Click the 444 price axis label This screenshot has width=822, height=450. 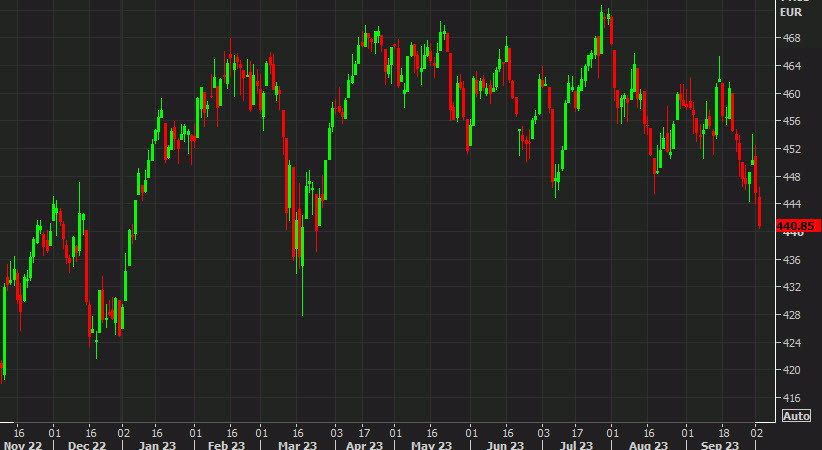(x=792, y=204)
